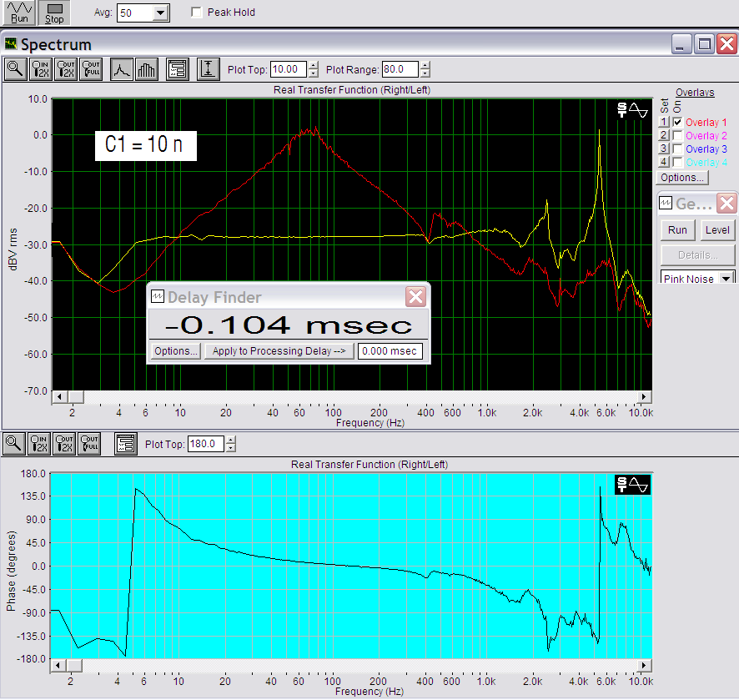Click the generator Details... button
Image resolution: width=739 pixels, height=700 pixels.
697,255
